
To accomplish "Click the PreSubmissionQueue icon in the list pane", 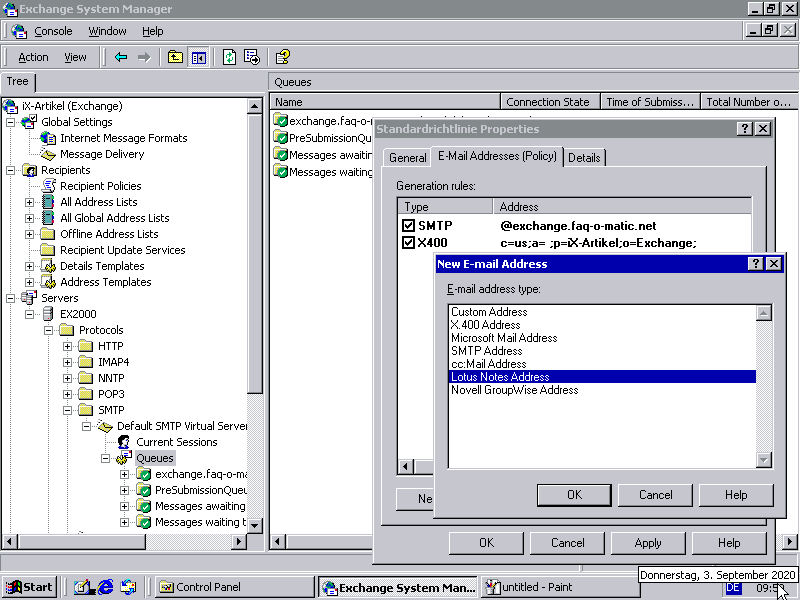I will point(281,138).
